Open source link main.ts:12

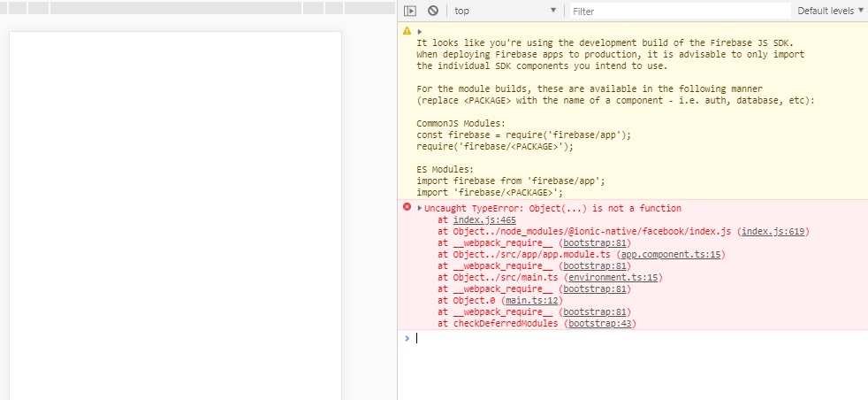(x=531, y=301)
